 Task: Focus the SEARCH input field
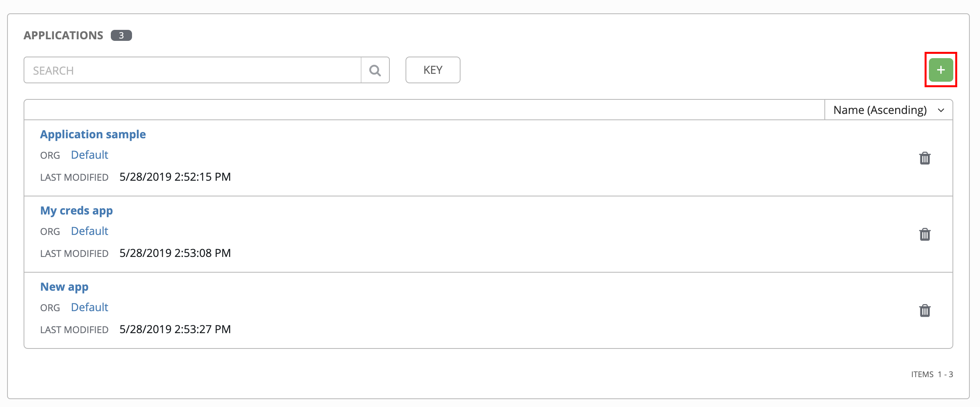point(193,70)
